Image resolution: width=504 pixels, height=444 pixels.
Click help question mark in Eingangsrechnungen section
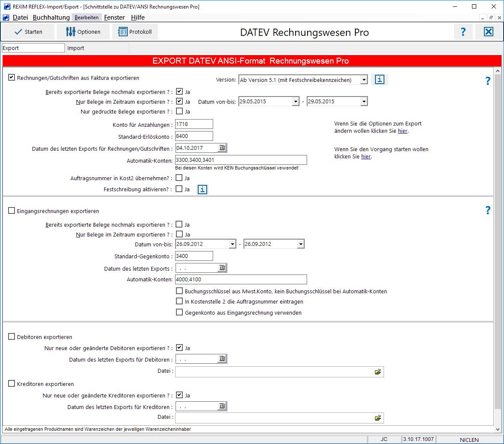[488, 210]
